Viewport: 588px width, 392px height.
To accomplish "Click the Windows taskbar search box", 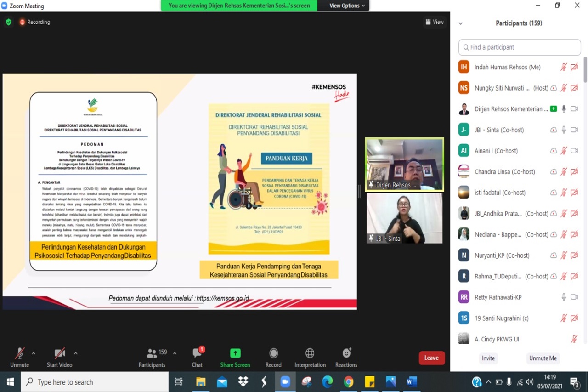I will click(95, 382).
